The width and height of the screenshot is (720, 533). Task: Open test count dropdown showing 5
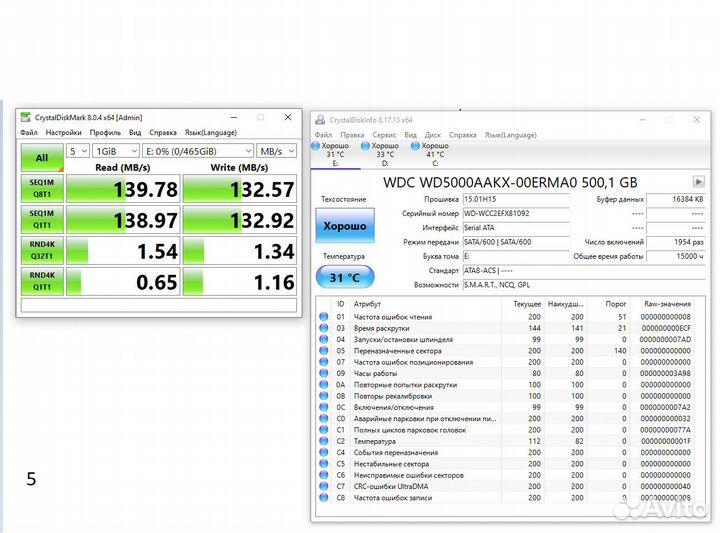click(x=78, y=151)
